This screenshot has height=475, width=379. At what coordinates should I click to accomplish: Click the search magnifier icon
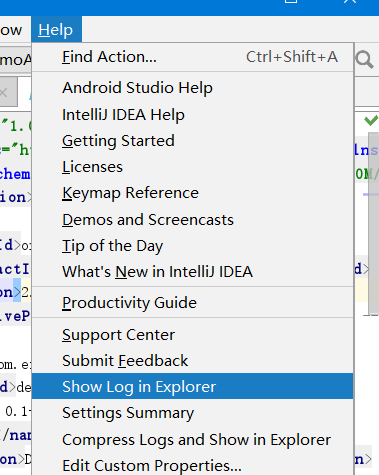364,60
